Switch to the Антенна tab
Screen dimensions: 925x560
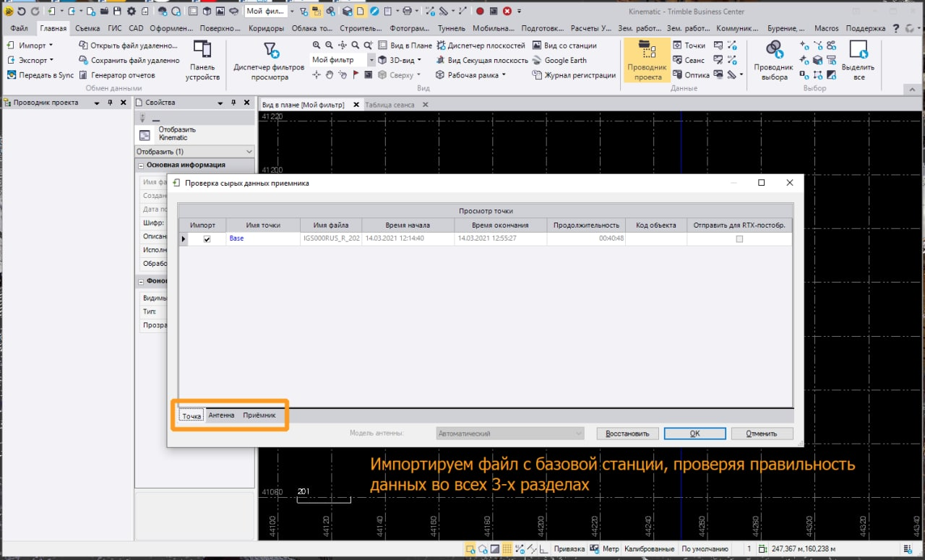221,415
